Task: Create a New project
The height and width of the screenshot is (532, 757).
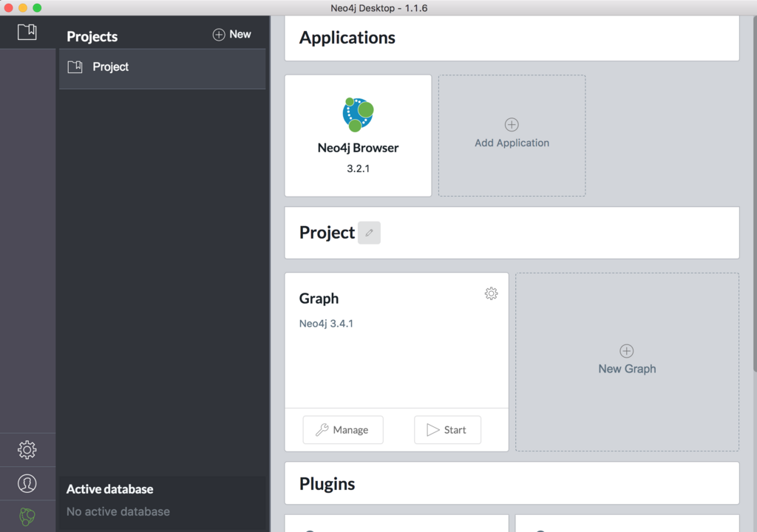Action: 231,34
